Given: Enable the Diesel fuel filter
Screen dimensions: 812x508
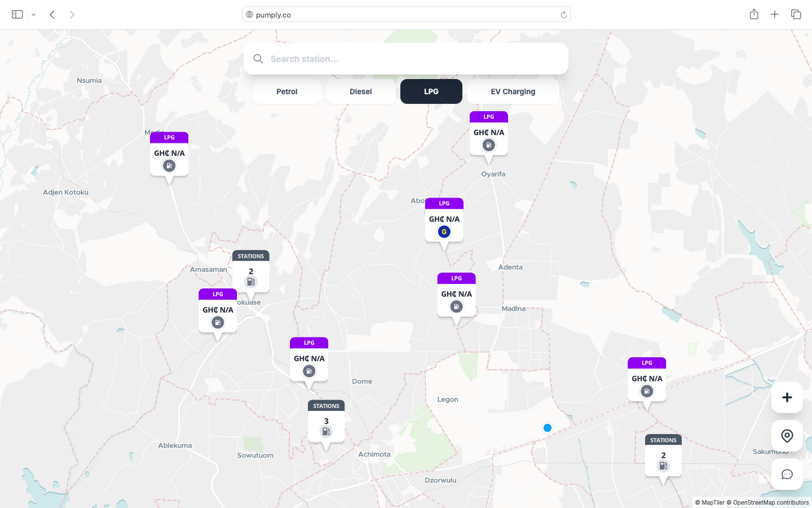Looking at the screenshot, I should (x=360, y=91).
